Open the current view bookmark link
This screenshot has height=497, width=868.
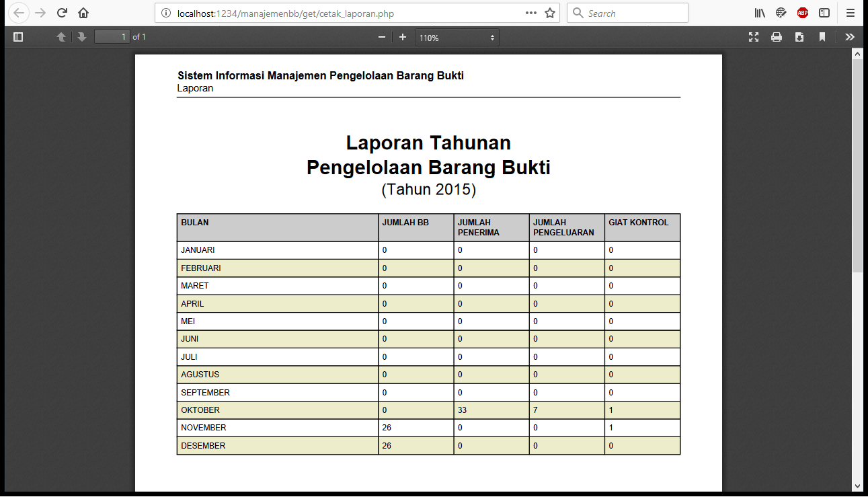[822, 37]
